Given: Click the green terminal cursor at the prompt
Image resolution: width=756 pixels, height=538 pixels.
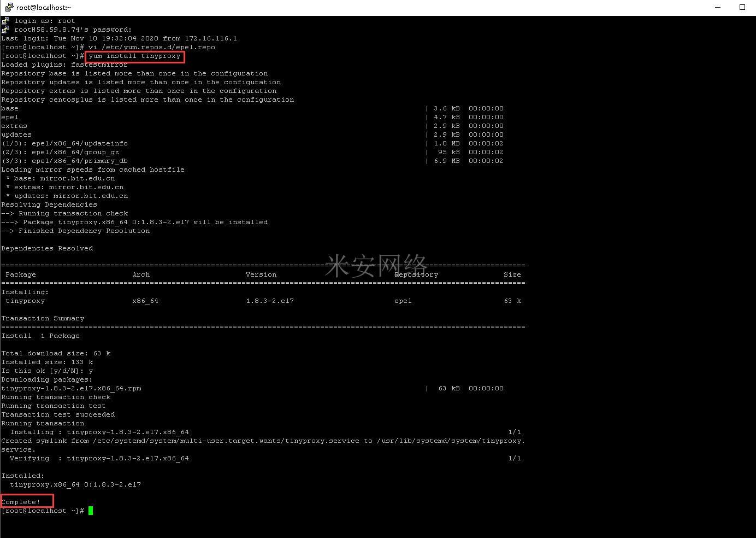Looking at the screenshot, I should point(91,511).
